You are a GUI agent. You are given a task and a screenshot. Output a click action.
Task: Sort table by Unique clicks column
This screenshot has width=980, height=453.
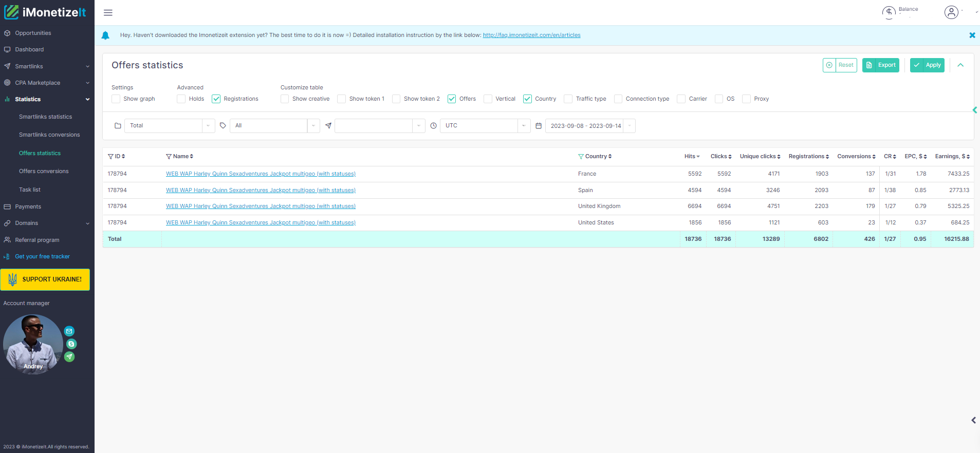click(x=760, y=157)
